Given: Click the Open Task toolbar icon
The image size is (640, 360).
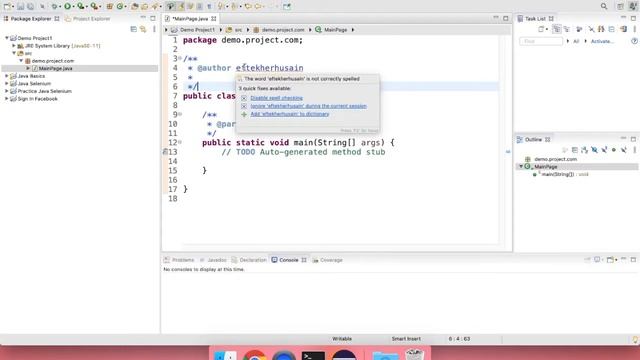Looking at the screenshot, I should coord(144,6).
